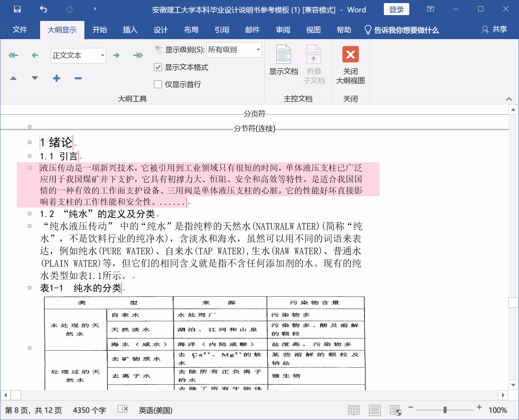
Task: Move outline item up
Action: (13, 78)
